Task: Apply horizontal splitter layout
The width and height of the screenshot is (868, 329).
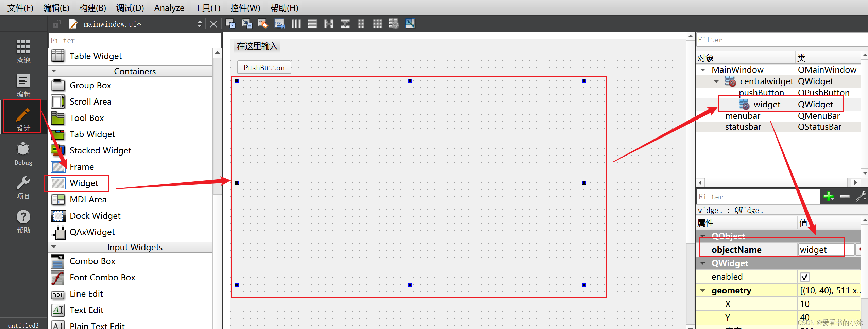Action: tap(328, 24)
